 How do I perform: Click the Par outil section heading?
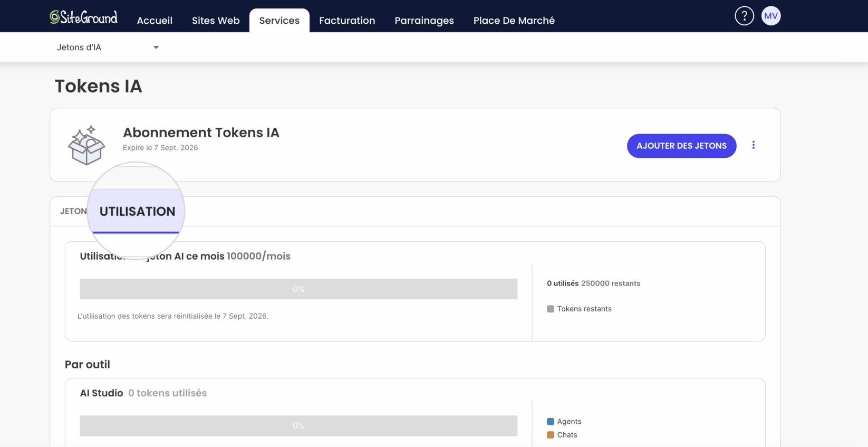88,365
